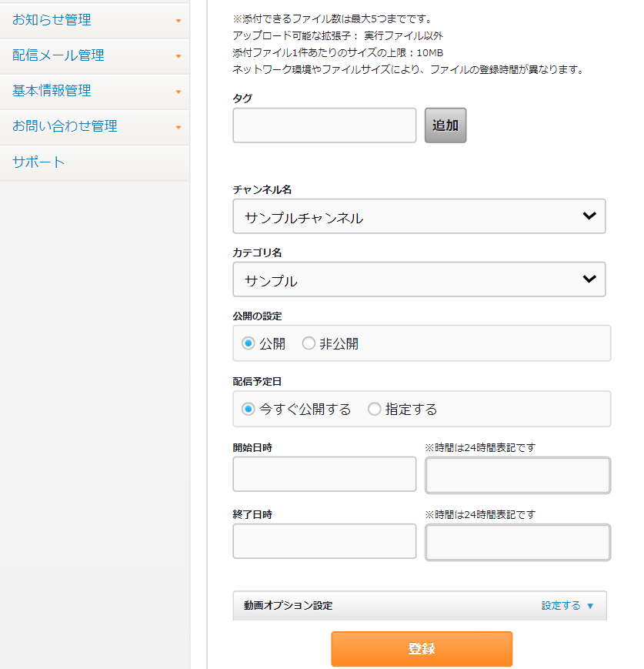
Task: Expand the 基本情報管理 sidebar section
Action: (x=52, y=91)
